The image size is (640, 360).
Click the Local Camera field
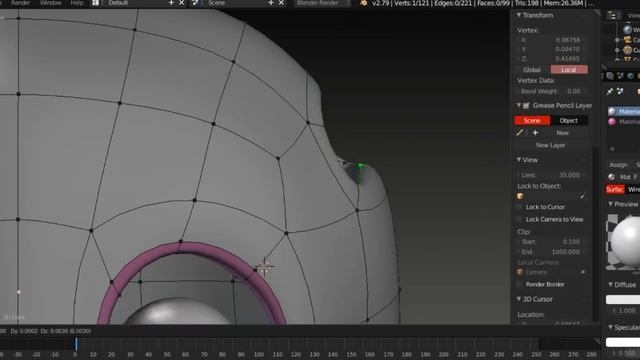[x=551, y=272]
